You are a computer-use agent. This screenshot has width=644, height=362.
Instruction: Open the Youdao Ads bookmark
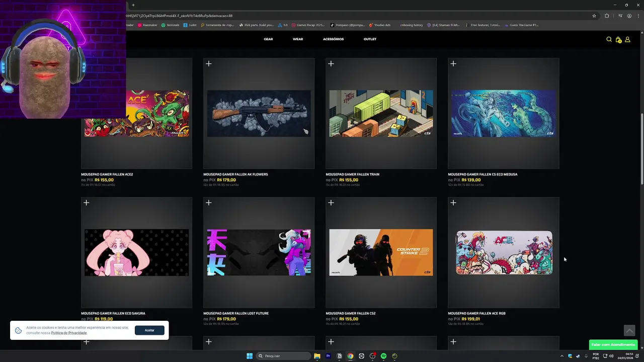[380, 25]
